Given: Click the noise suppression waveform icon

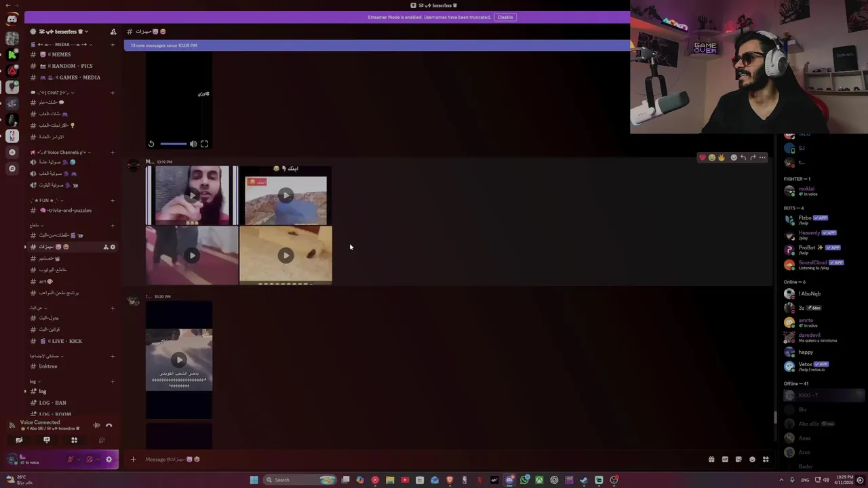Looking at the screenshot, I should click(x=96, y=425).
